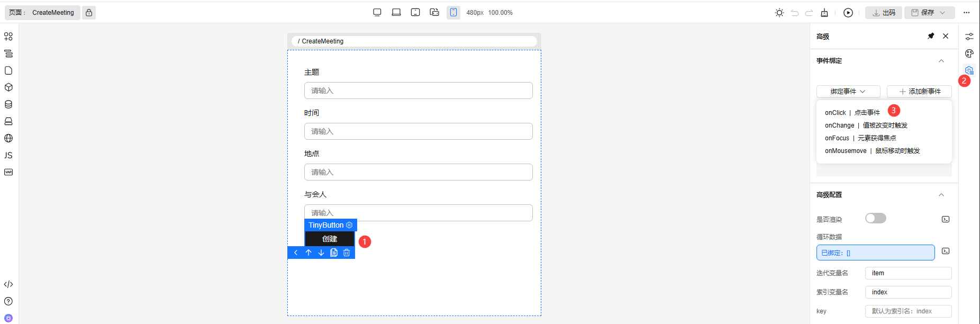Open the JS panel in left sidebar
Screen dimensions: 980x324
8,155
